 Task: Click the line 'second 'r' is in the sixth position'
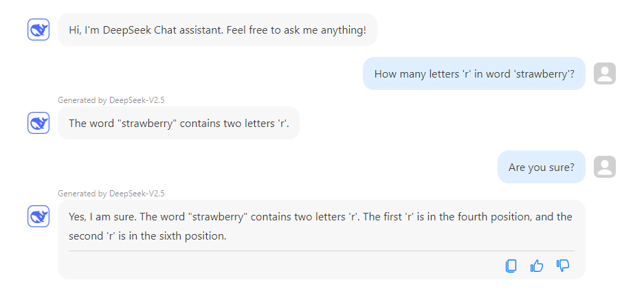(147, 236)
